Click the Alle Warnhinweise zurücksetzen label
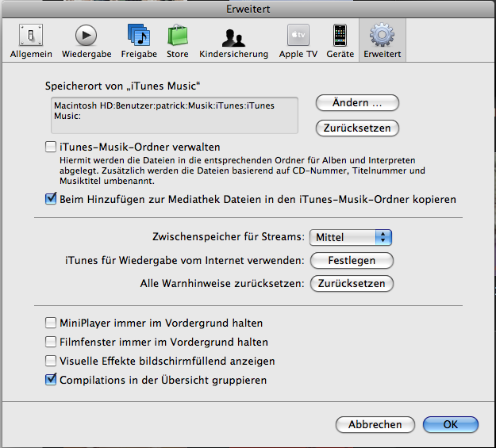The height and width of the screenshot is (448, 496). pos(222,283)
